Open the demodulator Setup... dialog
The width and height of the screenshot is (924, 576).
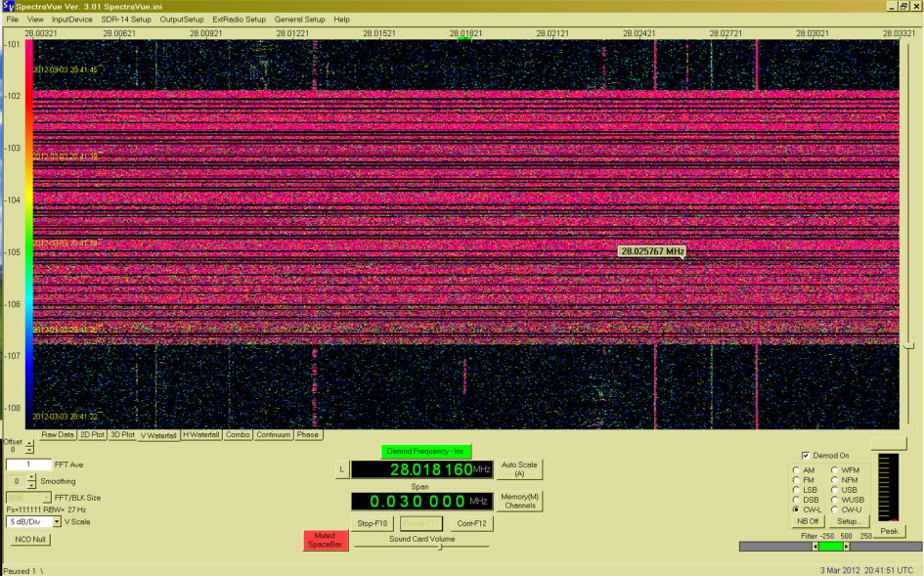pyautogui.click(x=849, y=522)
